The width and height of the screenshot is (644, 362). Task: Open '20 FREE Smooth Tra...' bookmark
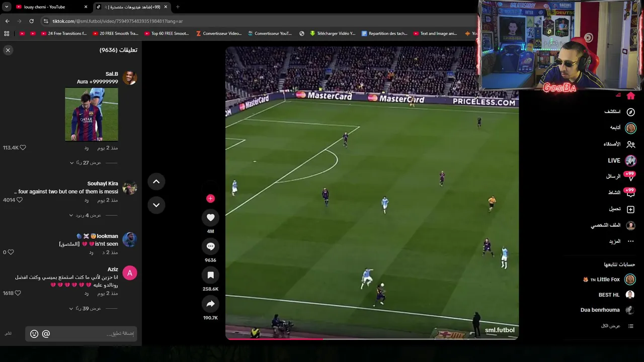click(115, 34)
